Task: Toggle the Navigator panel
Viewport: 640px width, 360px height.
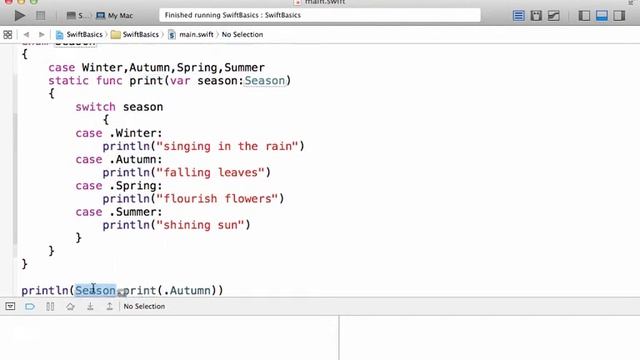Action: [x=584, y=16]
